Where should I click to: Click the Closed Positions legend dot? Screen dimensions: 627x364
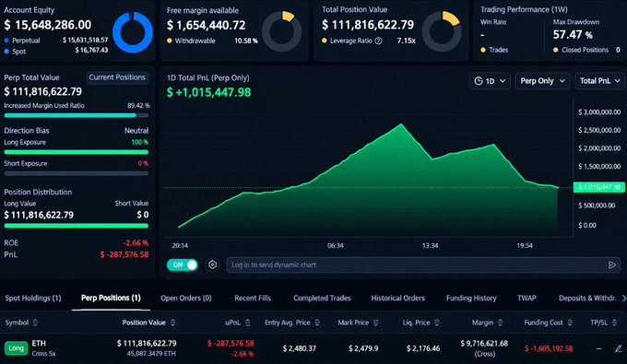click(555, 50)
